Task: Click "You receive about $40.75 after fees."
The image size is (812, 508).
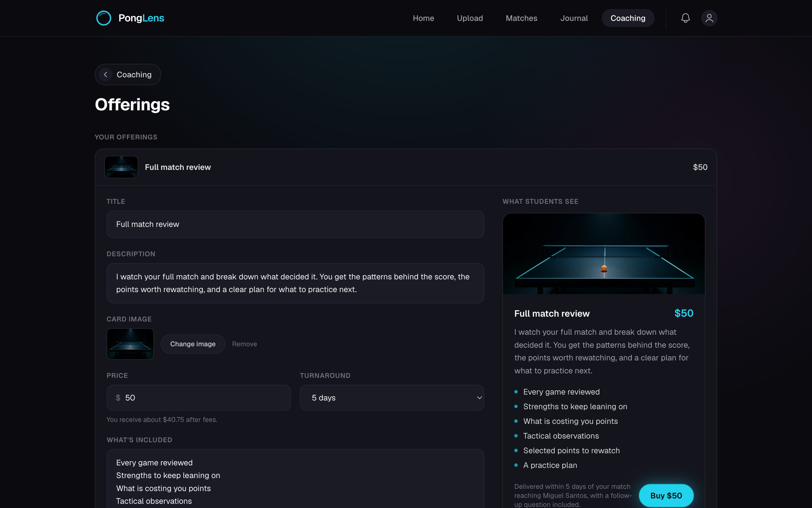Action: point(162,420)
